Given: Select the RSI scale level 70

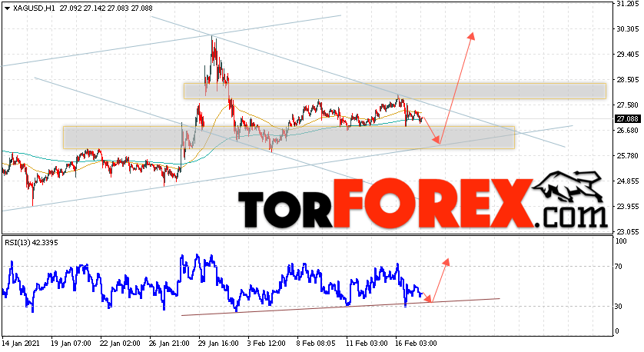Looking at the screenshot, I should click(x=619, y=267).
